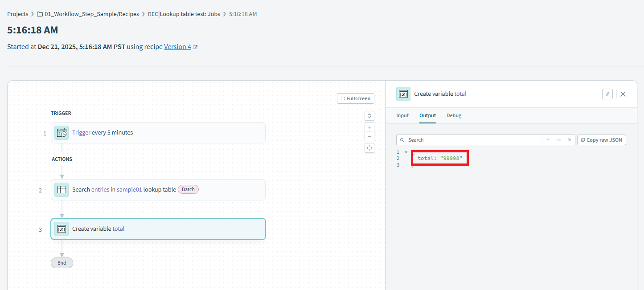Click the variable icon in the details panel header
This screenshot has width=644, height=290.
coord(403,94)
